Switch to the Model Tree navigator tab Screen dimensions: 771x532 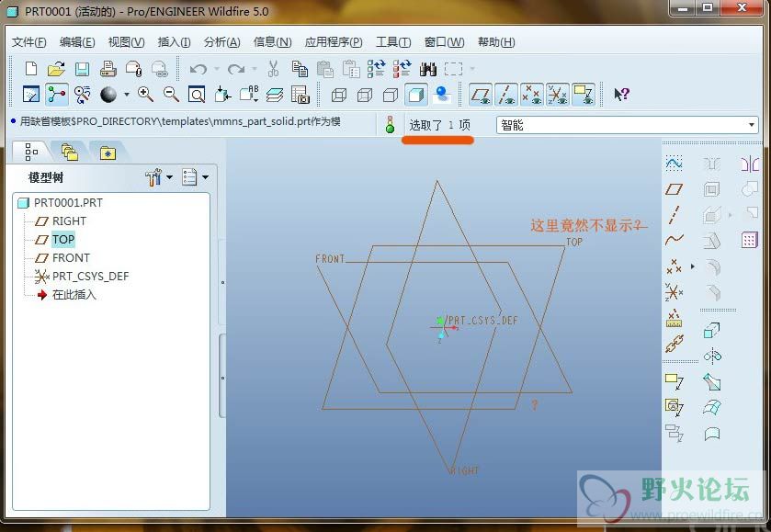pos(31,153)
